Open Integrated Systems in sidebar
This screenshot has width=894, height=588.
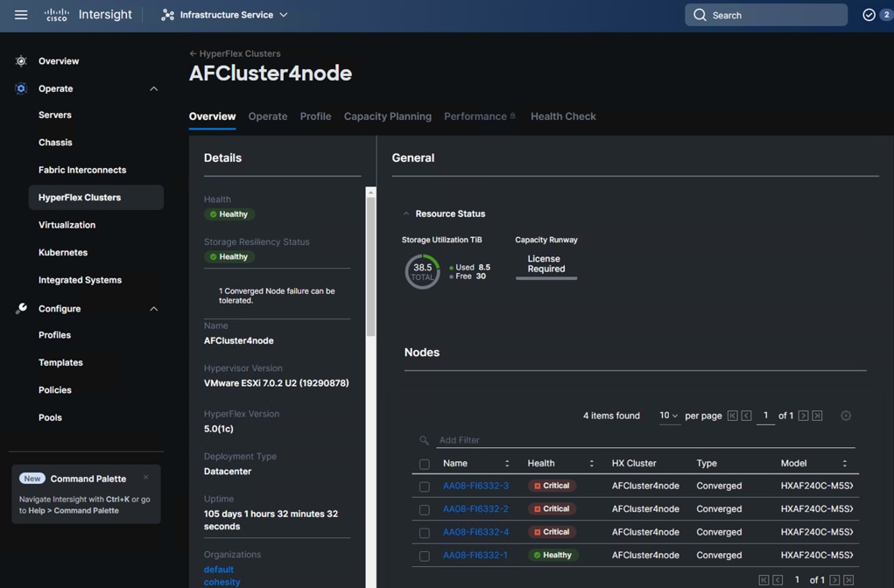pyautogui.click(x=80, y=280)
